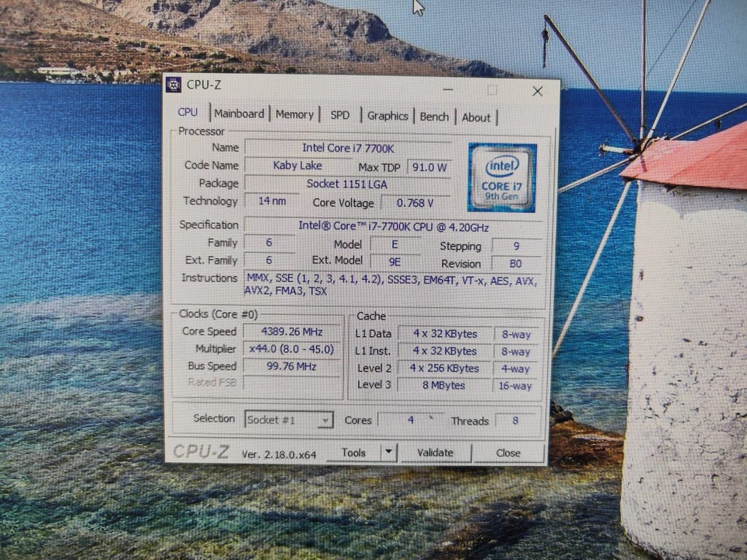This screenshot has height=560, width=747.
Task: Click the L1 Inst. size 4 x 32 KBytes
Action: pos(445,352)
